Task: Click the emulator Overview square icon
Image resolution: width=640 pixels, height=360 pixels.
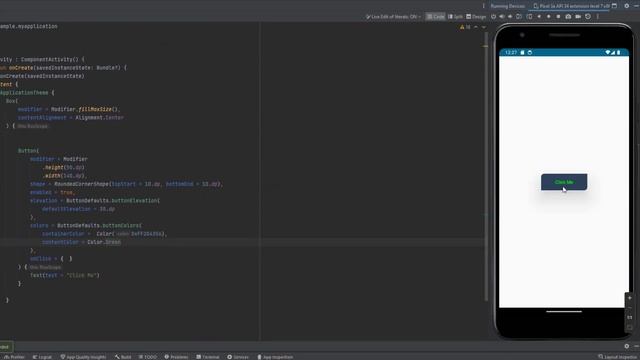Action: click(x=558, y=17)
